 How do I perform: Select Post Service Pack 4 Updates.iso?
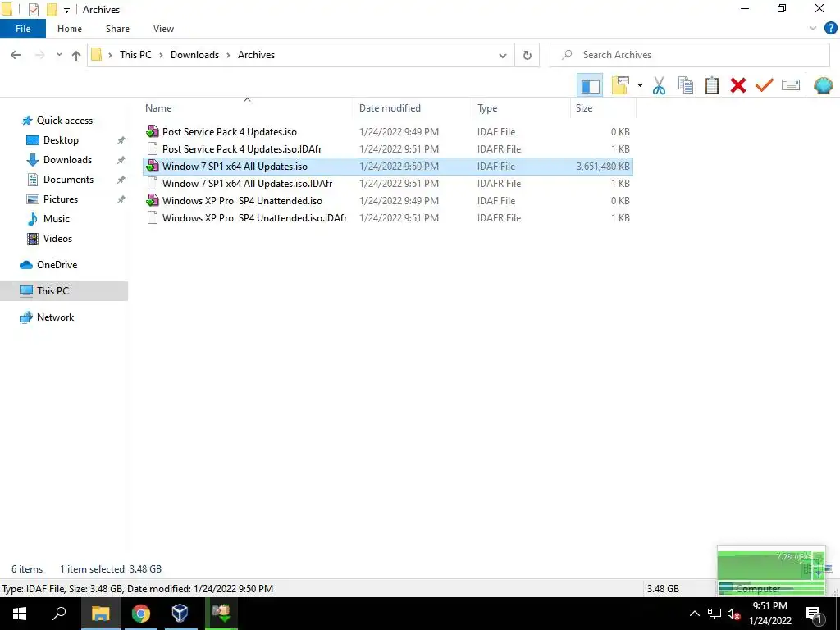tap(388, 132)
